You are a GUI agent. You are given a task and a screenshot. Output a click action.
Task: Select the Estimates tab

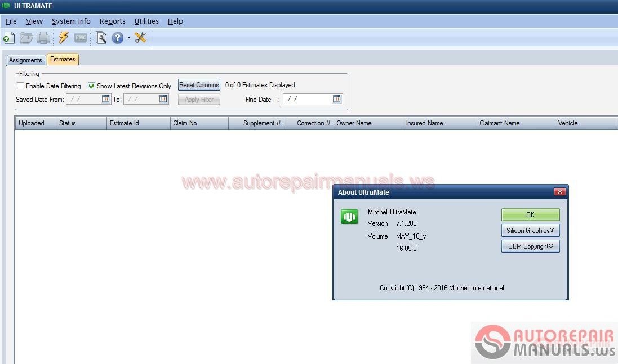[63, 59]
